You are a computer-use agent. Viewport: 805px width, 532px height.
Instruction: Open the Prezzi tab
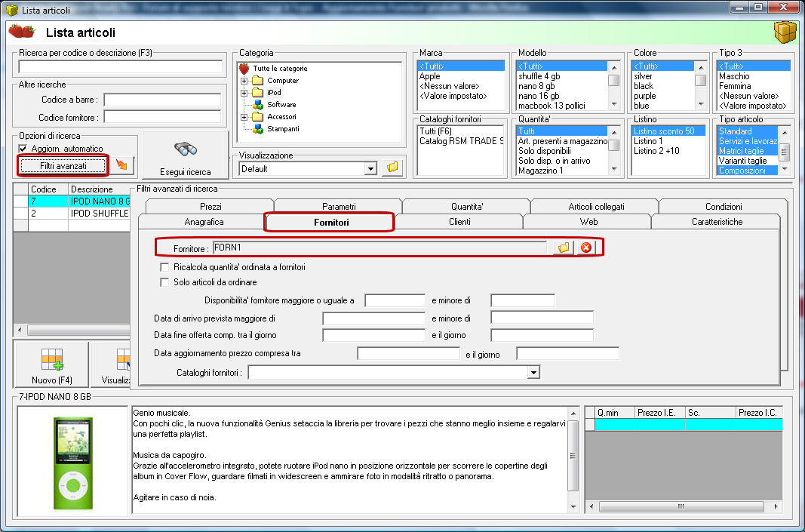(210, 207)
